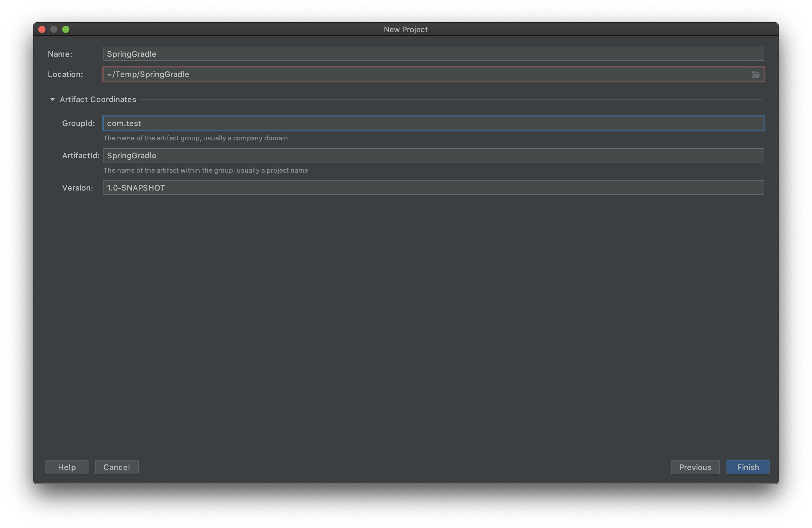The width and height of the screenshot is (812, 528).
Task: Cancel the New Project dialog
Action: point(117,467)
